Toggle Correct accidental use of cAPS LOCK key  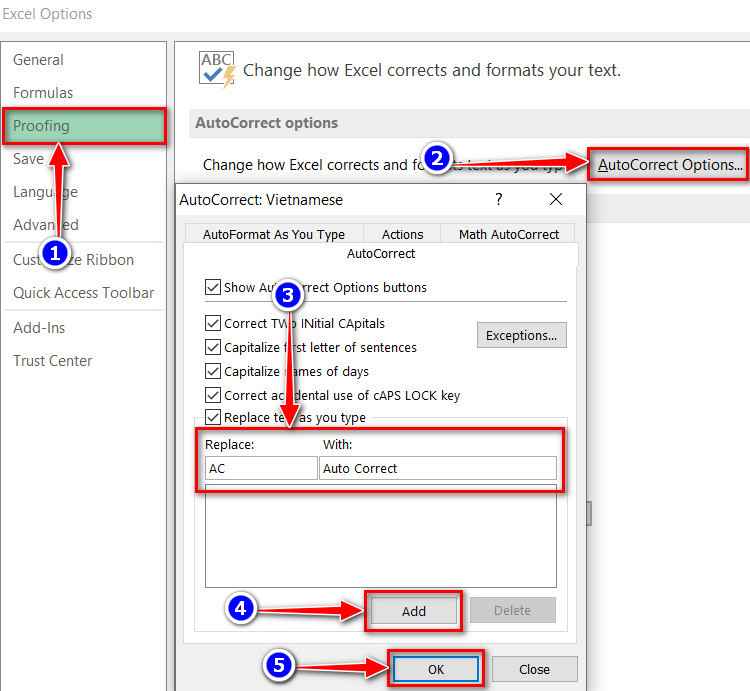click(213, 395)
